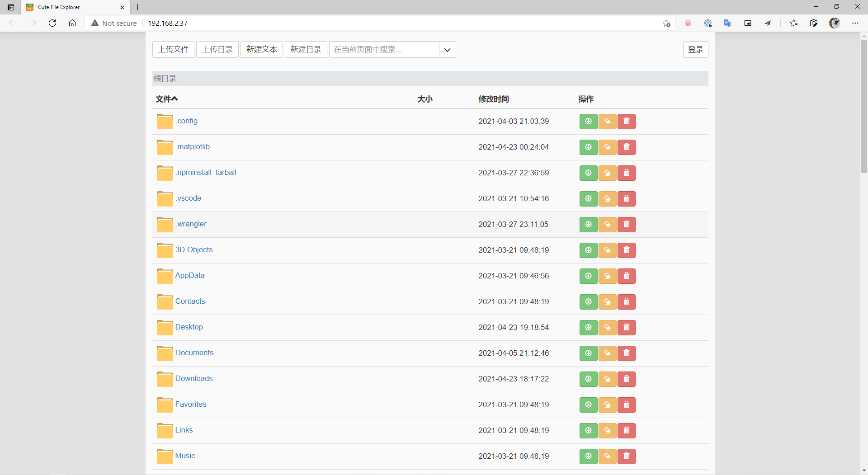Open the .npminstall_tarball folder link
The width and height of the screenshot is (868, 475).
(x=206, y=173)
